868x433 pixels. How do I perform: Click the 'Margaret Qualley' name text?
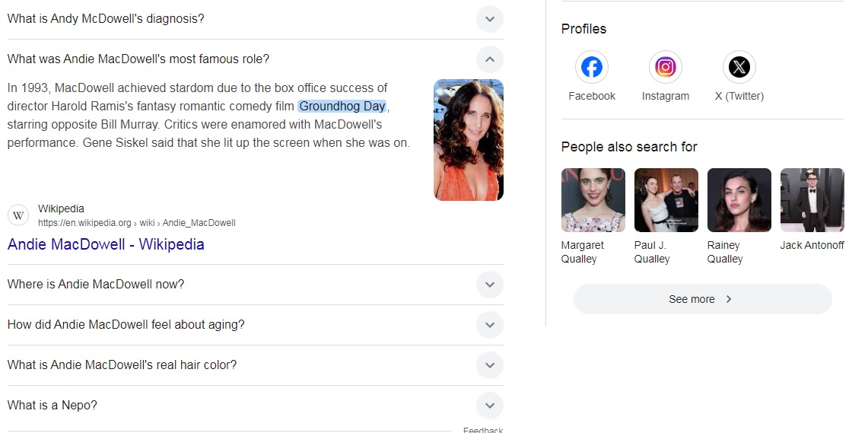(583, 252)
